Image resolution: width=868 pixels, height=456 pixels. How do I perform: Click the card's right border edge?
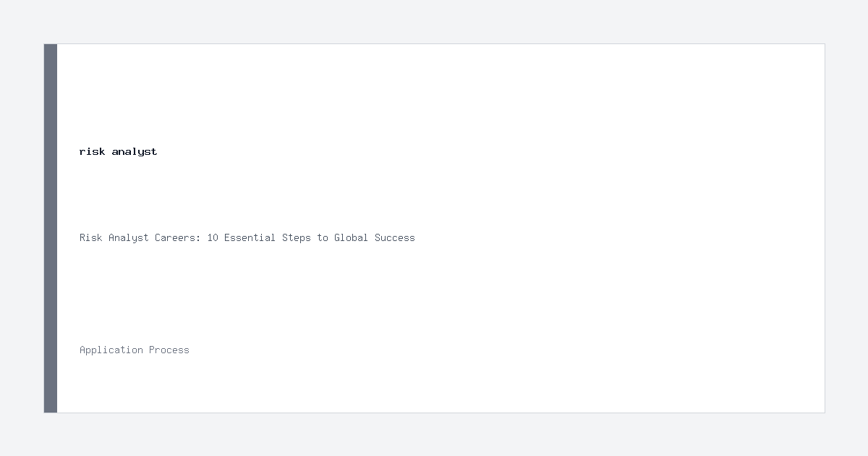(x=825, y=228)
